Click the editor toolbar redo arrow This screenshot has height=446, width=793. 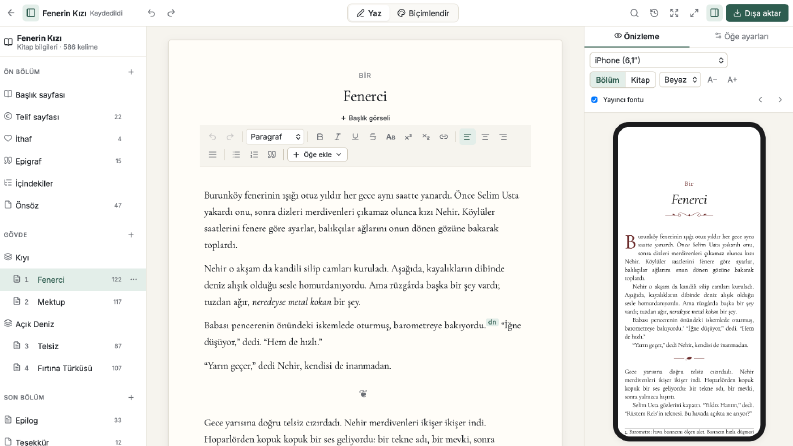click(230, 137)
